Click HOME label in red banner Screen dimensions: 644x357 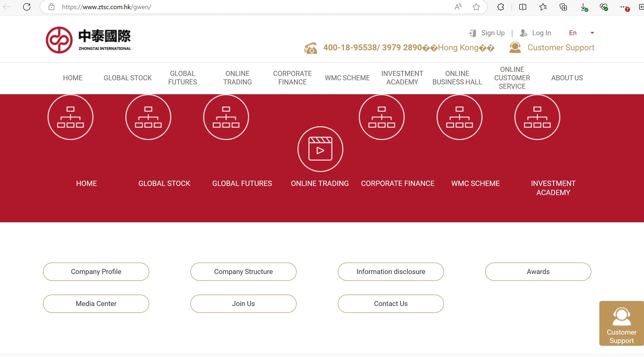point(87,183)
